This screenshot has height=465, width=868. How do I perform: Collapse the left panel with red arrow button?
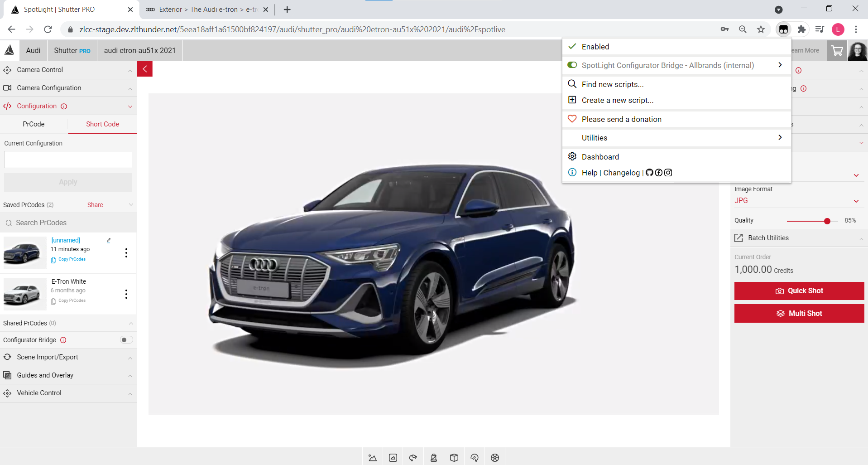pyautogui.click(x=145, y=69)
